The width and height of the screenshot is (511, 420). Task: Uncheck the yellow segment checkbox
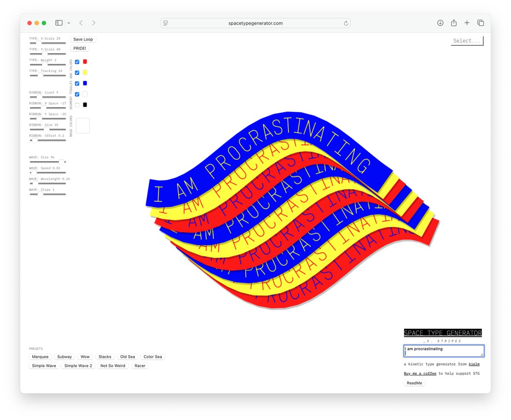[x=77, y=73]
